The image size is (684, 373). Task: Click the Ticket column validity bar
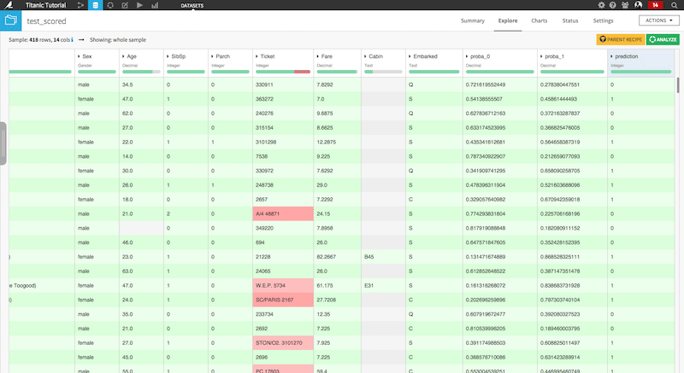(283, 72)
